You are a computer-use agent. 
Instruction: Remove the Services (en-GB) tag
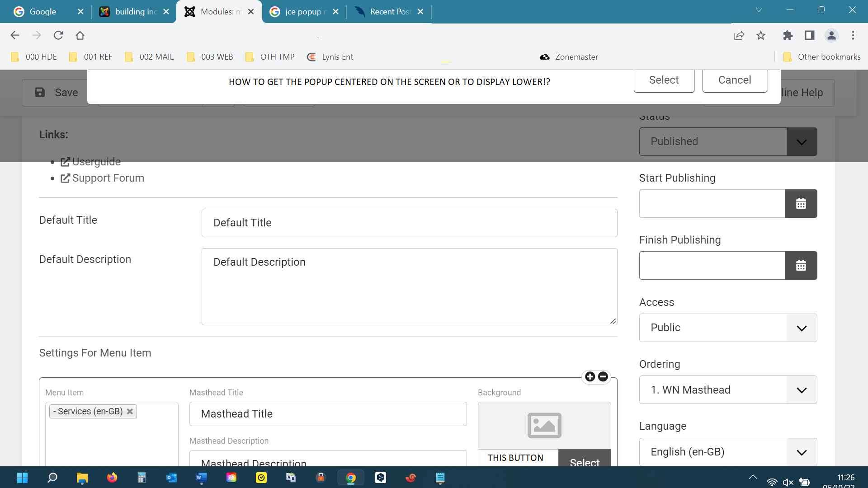[x=130, y=411]
